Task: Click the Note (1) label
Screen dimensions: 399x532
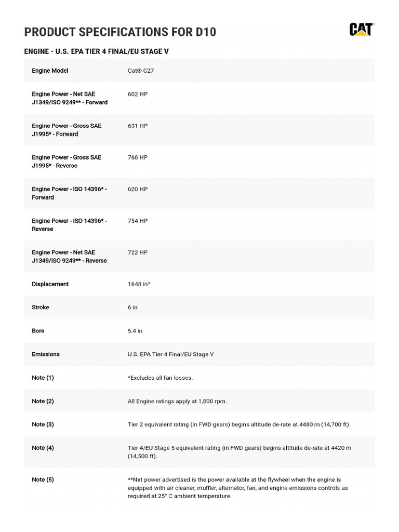Action: (x=43, y=378)
